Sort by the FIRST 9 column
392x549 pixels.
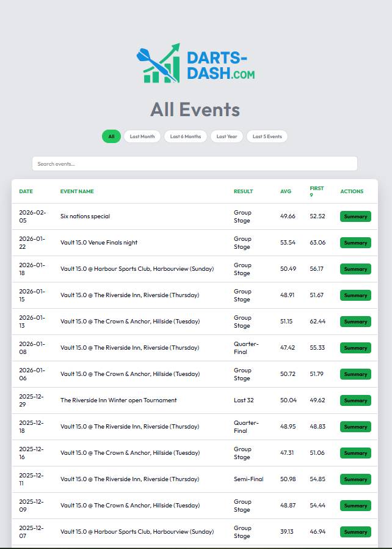316,191
